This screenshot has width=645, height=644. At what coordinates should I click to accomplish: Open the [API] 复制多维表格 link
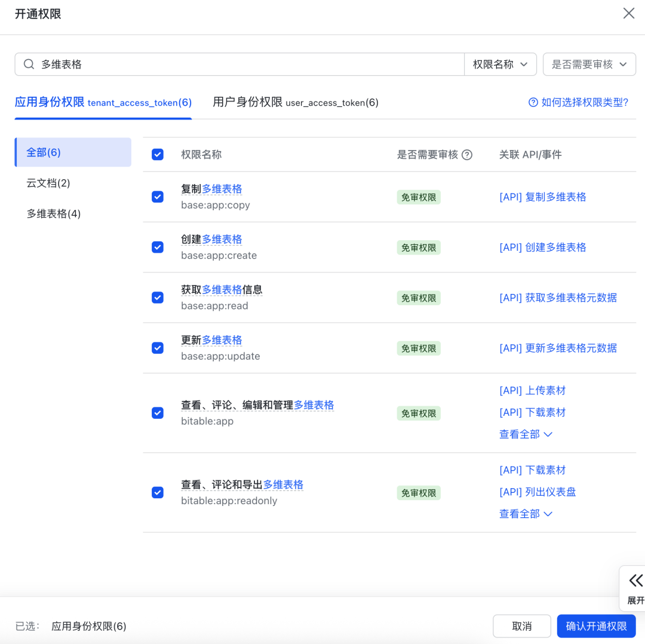click(542, 197)
